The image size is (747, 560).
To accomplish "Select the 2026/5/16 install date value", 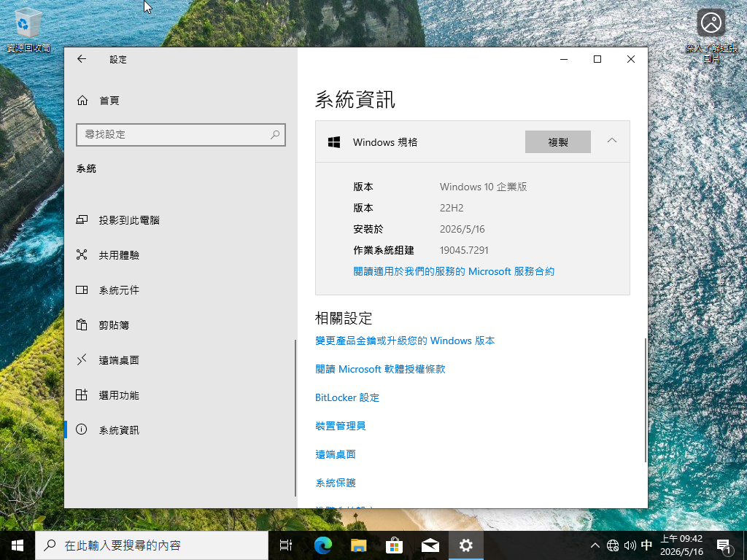I will (x=462, y=229).
